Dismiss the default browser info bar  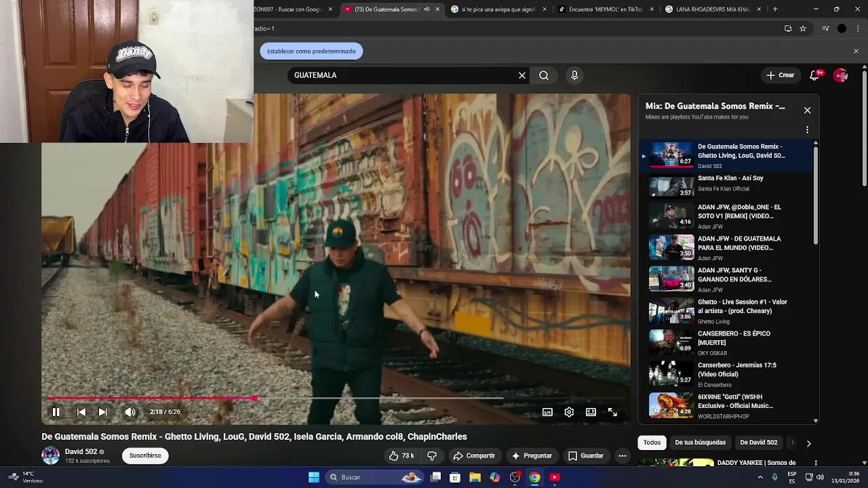[856, 51]
